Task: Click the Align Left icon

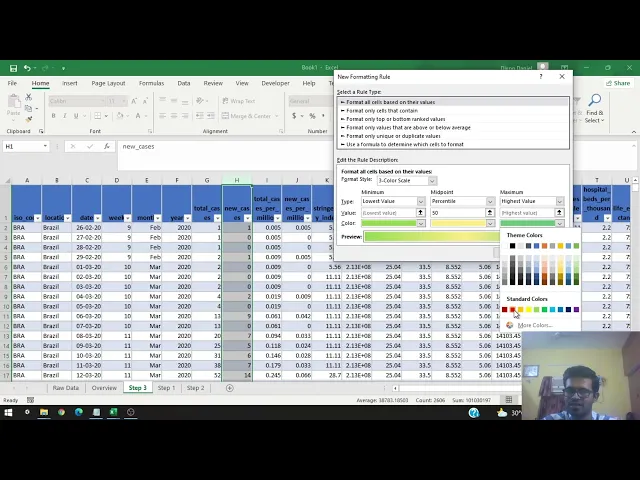Action: pyautogui.click(x=162, y=116)
